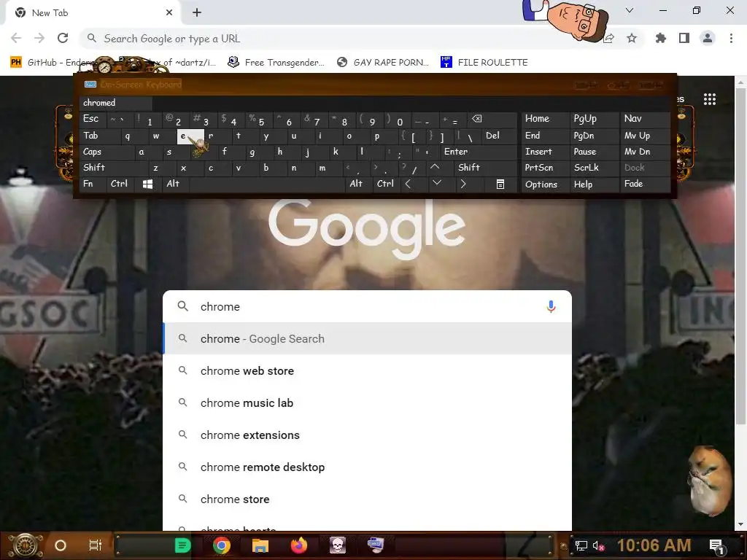This screenshot has width=747, height=560.
Task: Go back using Chrome back arrow
Action: 16,38
